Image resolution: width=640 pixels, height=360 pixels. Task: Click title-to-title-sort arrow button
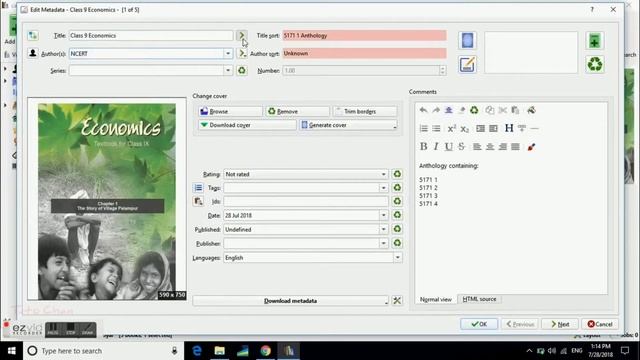pos(242,36)
